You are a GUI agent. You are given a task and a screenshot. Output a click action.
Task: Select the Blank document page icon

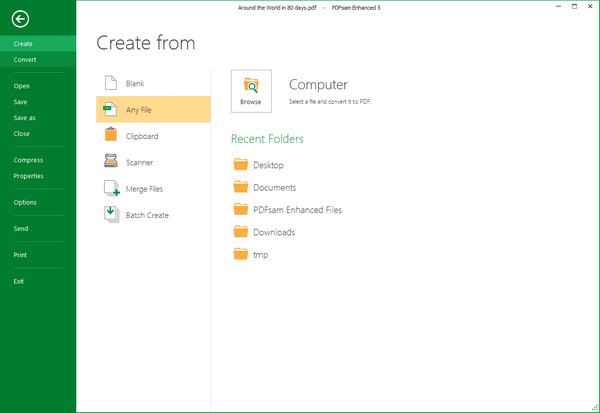pyautogui.click(x=111, y=83)
